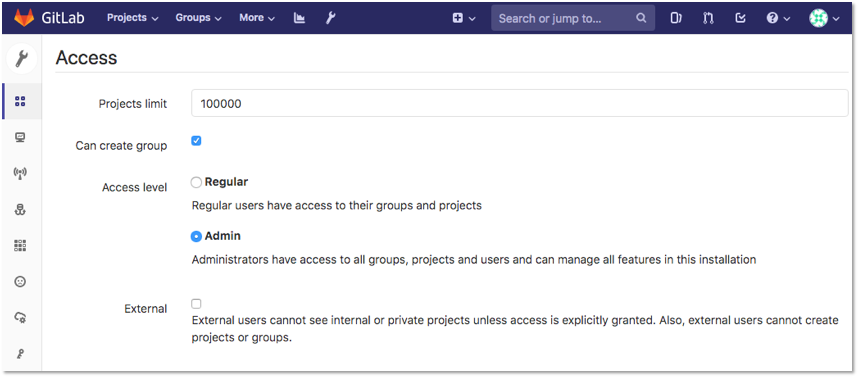859x378 pixels.
Task: Open the Groups dropdown menu
Action: 198,18
